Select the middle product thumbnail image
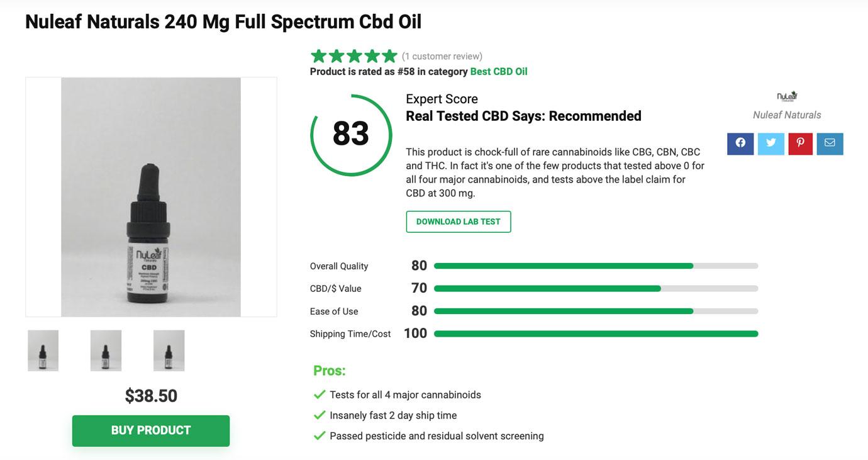This screenshot has height=460, width=868. [106, 351]
